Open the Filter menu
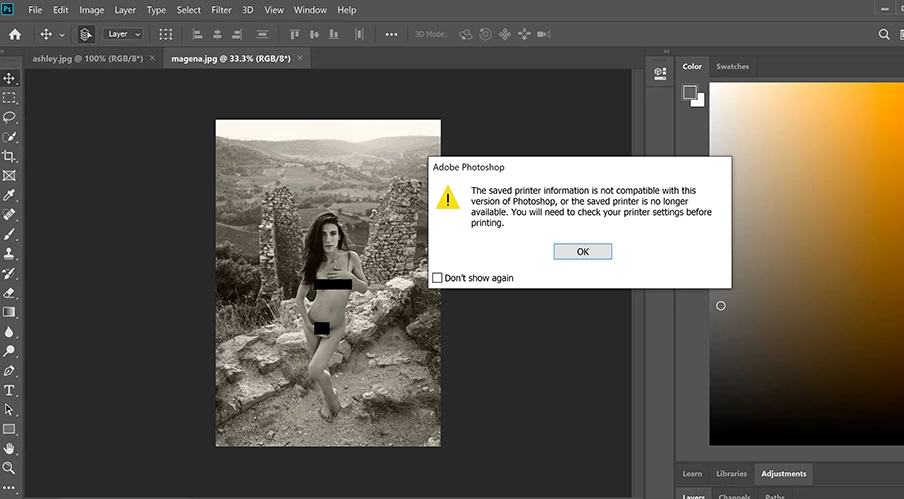 221,10
